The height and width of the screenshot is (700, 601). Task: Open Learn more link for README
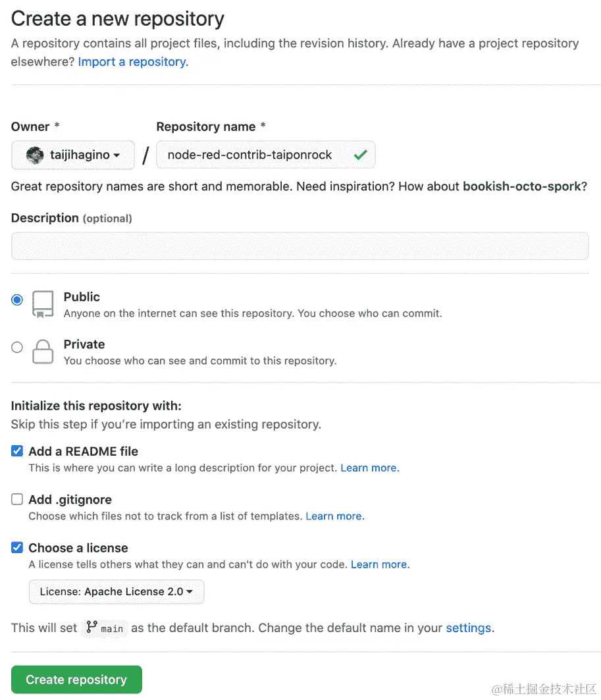click(369, 468)
